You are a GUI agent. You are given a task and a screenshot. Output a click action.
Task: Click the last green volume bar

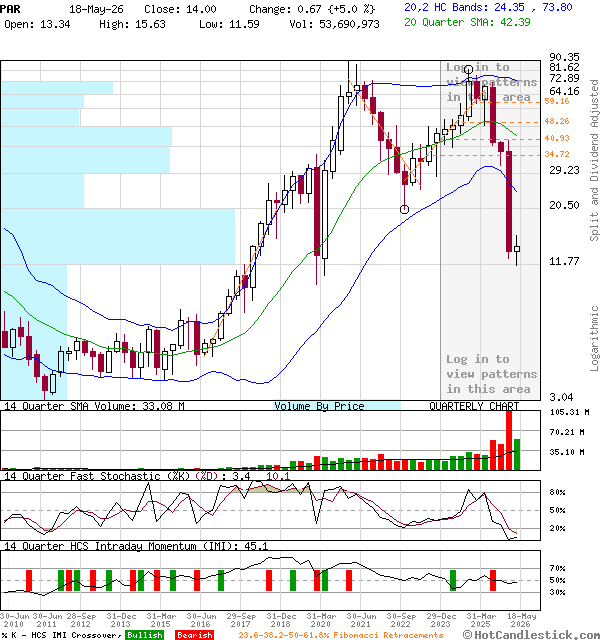click(x=517, y=454)
